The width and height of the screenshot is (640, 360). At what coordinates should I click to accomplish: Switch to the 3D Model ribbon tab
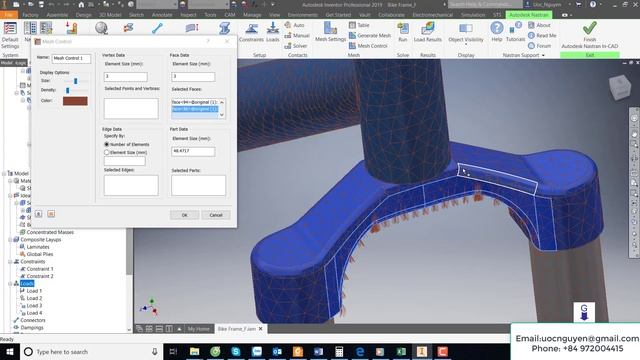pos(110,15)
